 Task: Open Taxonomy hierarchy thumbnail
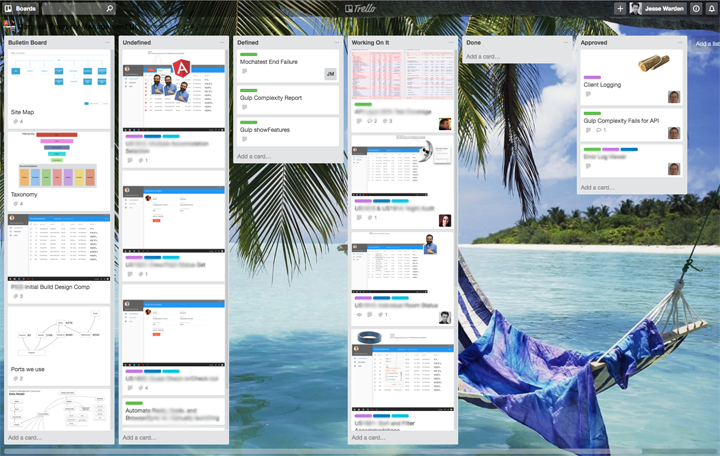[x=59, y=160]
